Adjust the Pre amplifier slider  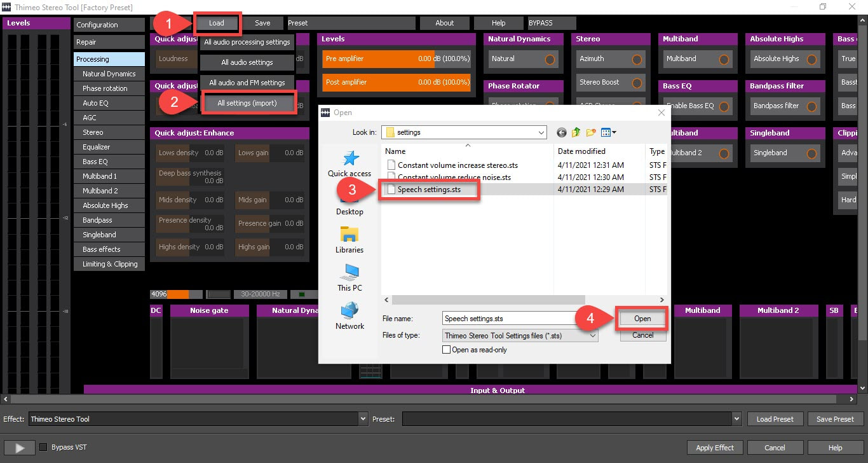pyautogui.click(x=397, y=59)
